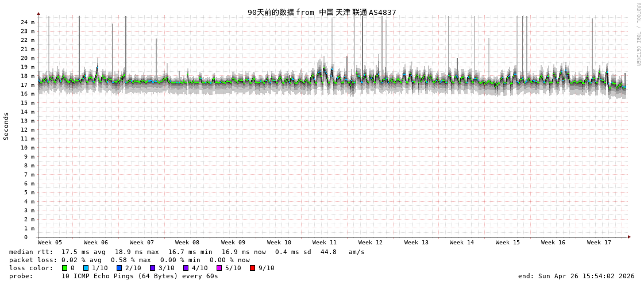Click the packet loss statistics label
The height and width of the screenshot is (284, 644).
pos(33,260)
